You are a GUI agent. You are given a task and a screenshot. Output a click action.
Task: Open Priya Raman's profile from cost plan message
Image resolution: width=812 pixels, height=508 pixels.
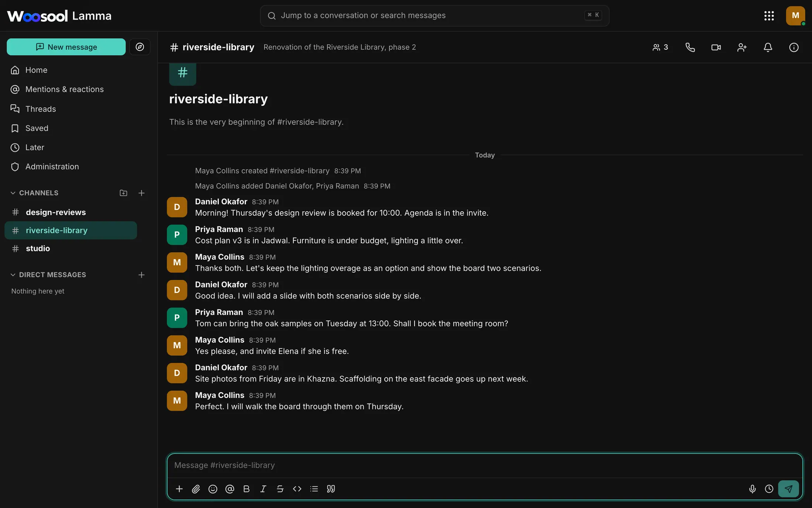tap(219, 229)
